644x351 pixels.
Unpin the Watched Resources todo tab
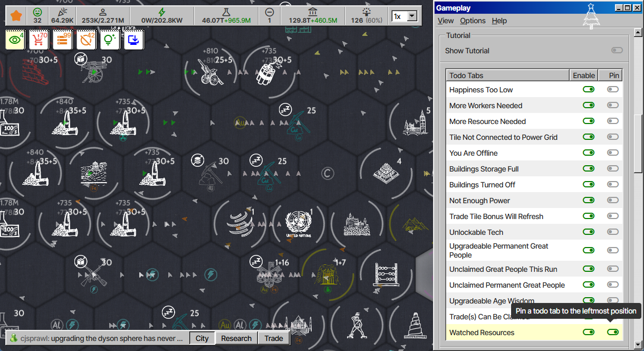612,333
